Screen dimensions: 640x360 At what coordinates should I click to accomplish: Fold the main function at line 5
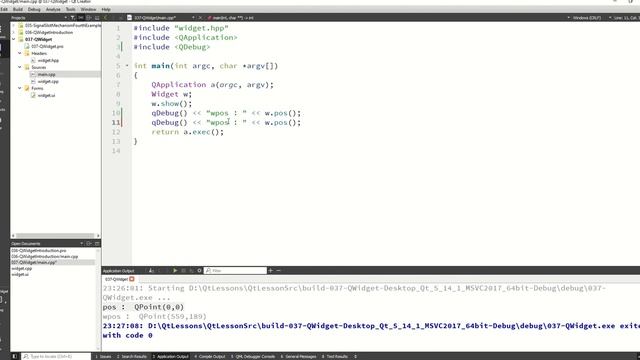(x=127, y=66)
